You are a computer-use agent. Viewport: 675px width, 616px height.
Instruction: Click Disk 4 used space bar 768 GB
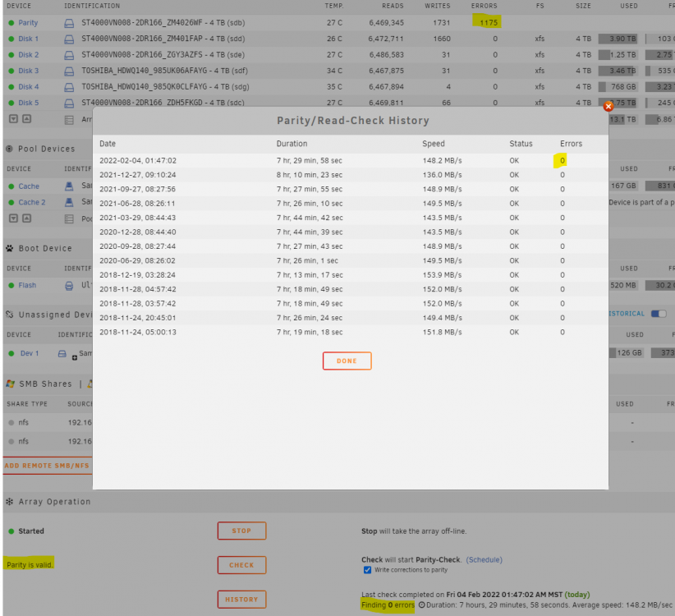click(618, 86)
